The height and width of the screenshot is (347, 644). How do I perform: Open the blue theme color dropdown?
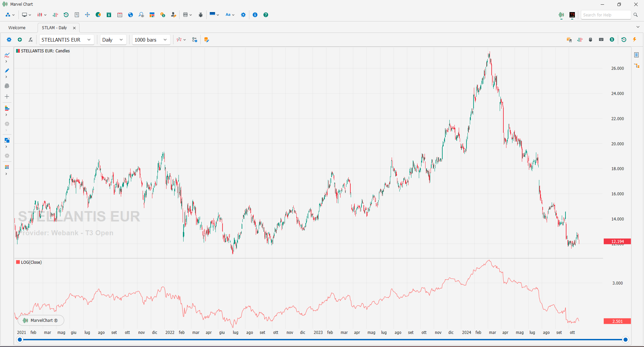[214, 15]
